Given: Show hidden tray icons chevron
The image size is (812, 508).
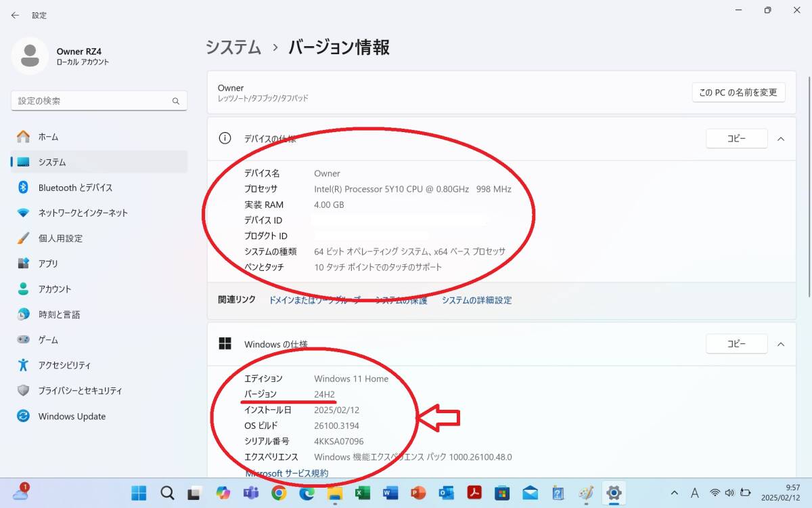Looking at the screenshot, I should tap(675, 492).
